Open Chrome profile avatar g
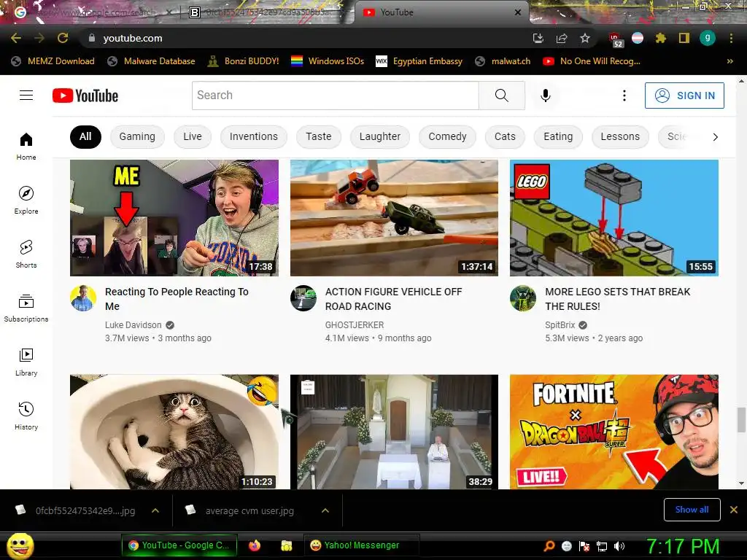The width and height of the screenshot is (747, 560). (708, 38)
